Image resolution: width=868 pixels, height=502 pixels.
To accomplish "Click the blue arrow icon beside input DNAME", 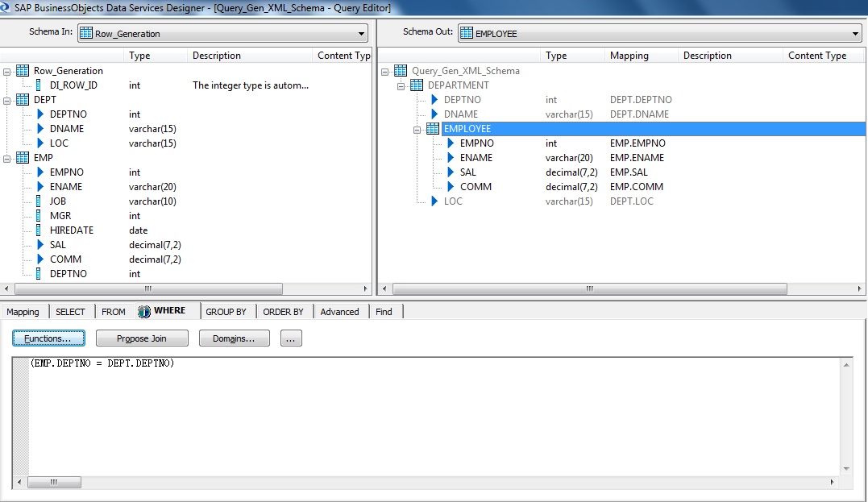I will (40, 128).
